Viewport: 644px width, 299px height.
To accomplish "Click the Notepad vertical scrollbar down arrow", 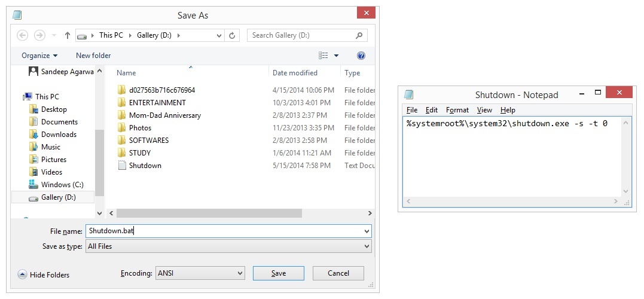I will (x=626, y=191).
